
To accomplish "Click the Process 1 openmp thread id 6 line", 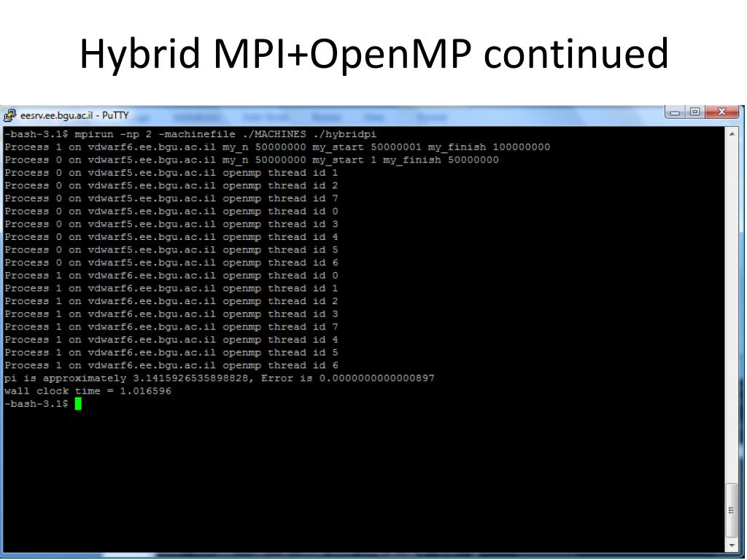I will [171, 366].
